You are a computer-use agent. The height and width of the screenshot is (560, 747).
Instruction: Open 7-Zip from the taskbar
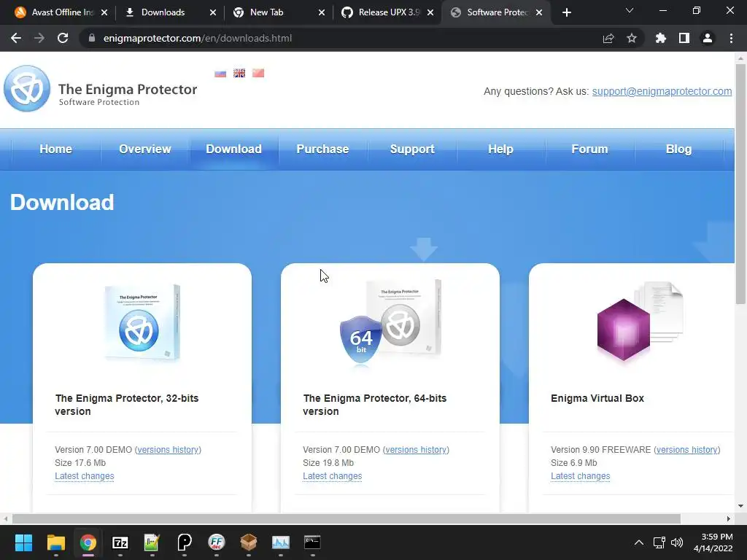pos(120,542)
